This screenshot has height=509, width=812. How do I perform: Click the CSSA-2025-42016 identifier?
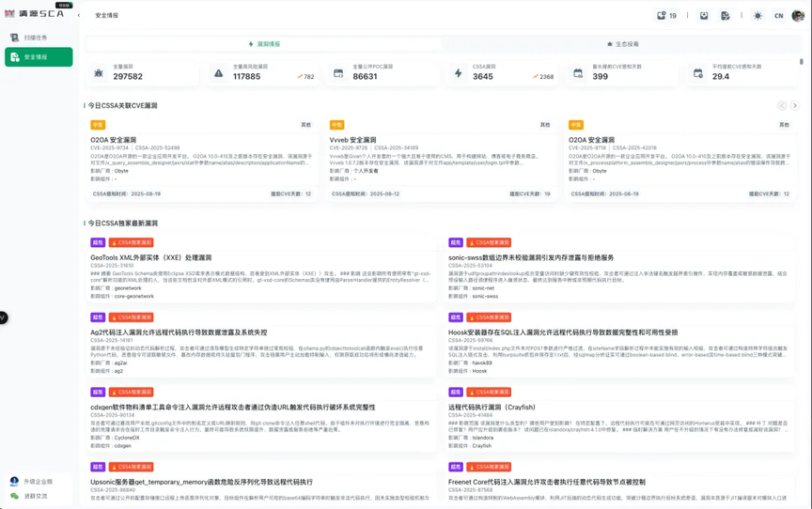(634, 148)
